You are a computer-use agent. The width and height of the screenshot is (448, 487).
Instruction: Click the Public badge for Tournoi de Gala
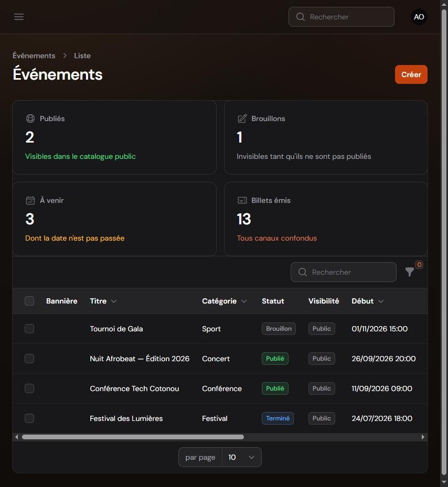pos(322,329)
